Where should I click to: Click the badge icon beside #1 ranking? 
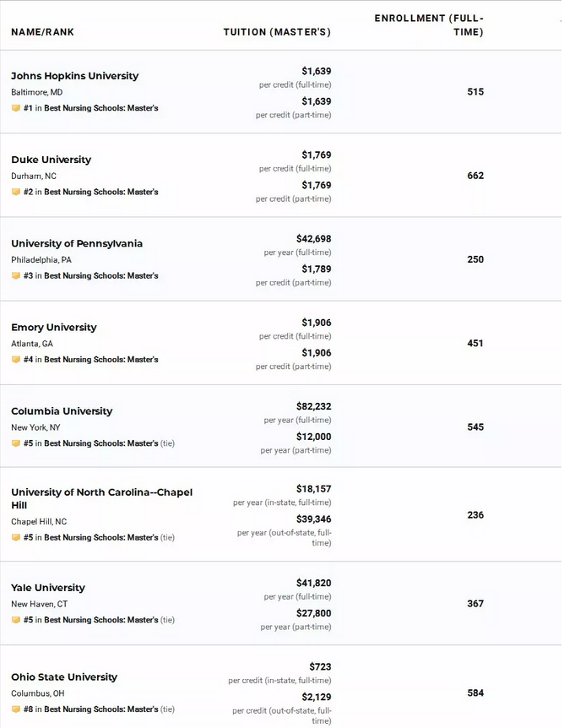click(16, 108)
